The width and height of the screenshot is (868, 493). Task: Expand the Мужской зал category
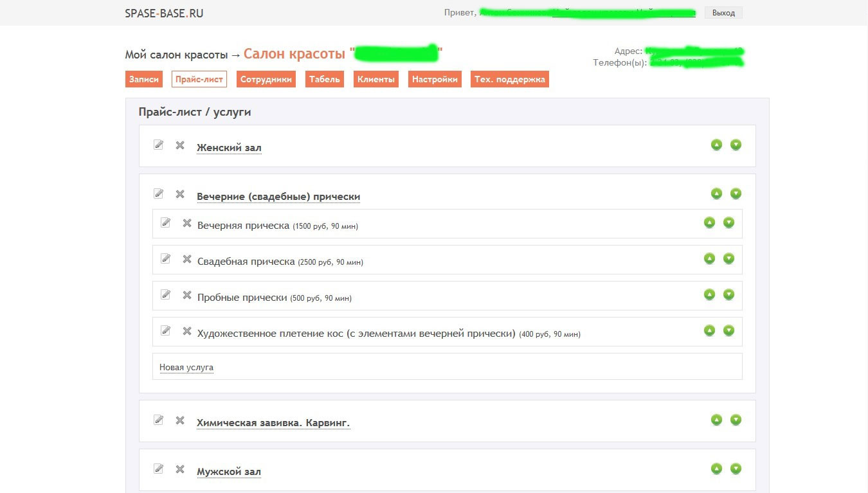229,472
